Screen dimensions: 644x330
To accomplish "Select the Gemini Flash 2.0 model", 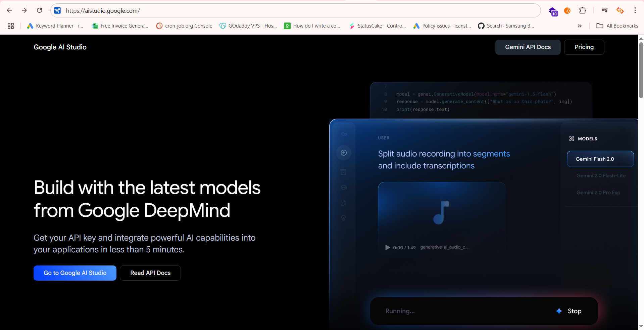I will click(600, 159).
